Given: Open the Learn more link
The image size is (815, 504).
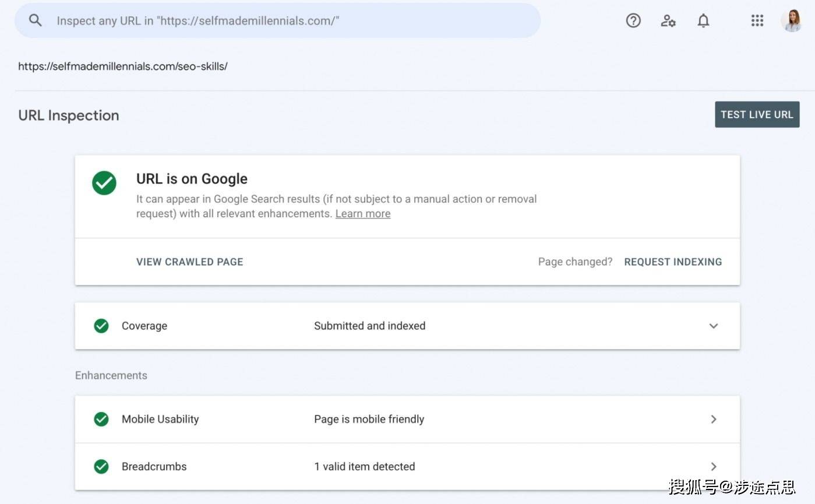Looking at the screenshot, I should (363, 213).
